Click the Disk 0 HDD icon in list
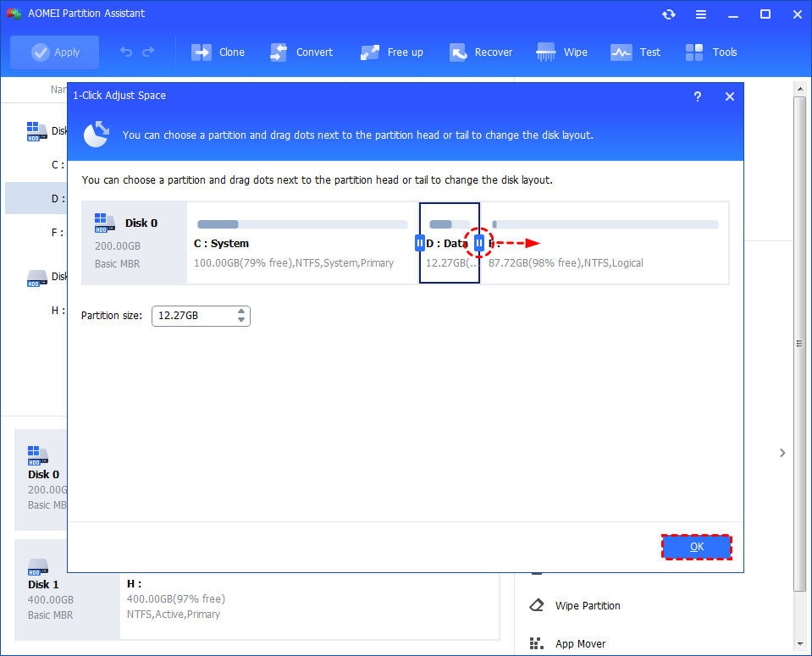This screenshot has width=812, height=656. pos(36,131)
